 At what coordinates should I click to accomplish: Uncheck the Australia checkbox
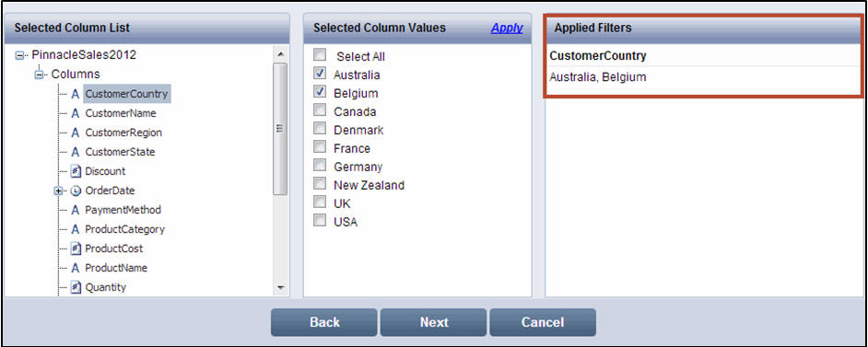[320, 74]
